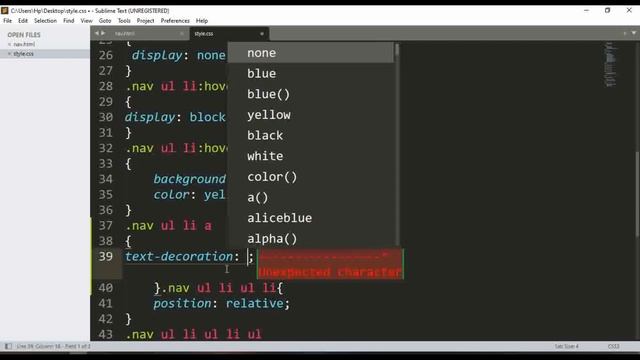Open the Selection menu

pos(45,21)
